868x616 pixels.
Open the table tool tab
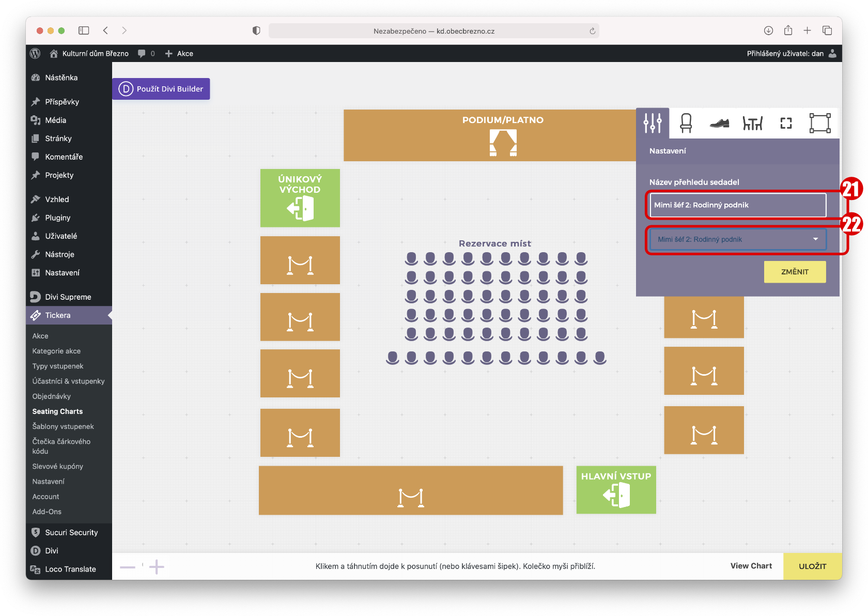coord(752,123)
